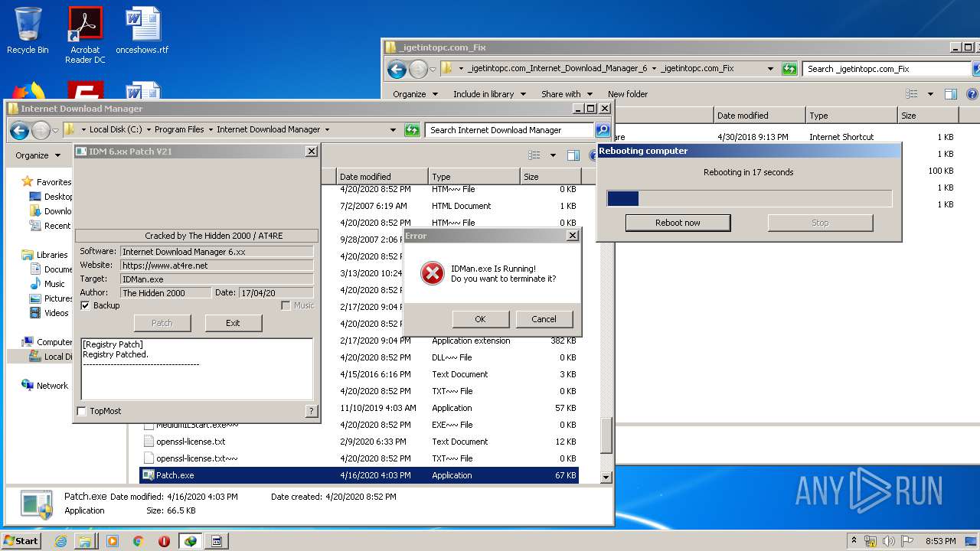Image resolution: width=980 pixels, height=551 pixels.
Task: Open the Acrobat Reader DC desktop shortcut
Action: tap(85, 34)
